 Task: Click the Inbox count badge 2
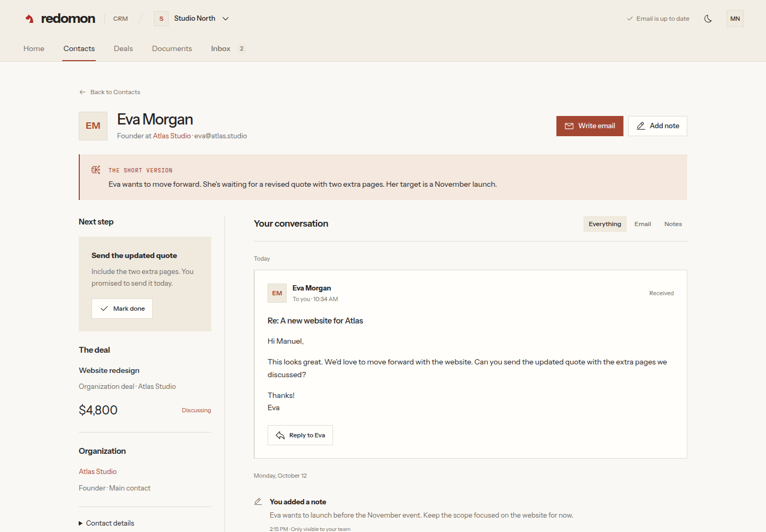242,48
